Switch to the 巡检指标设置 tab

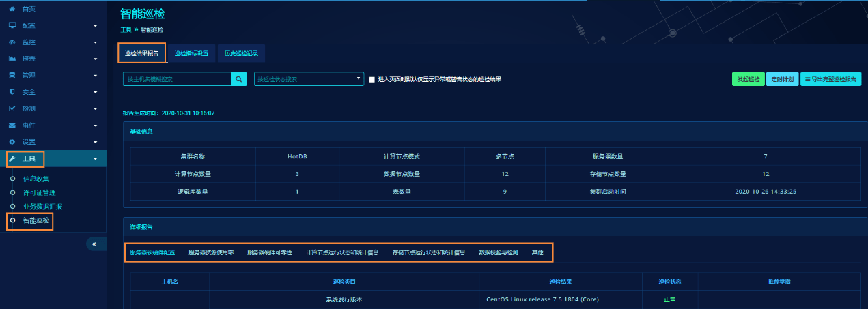pyautogui.click(x=191, y=53)
